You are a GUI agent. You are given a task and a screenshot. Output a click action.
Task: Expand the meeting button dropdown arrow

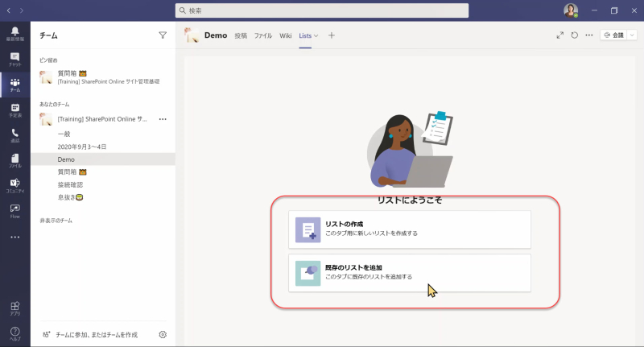point(632,35)
